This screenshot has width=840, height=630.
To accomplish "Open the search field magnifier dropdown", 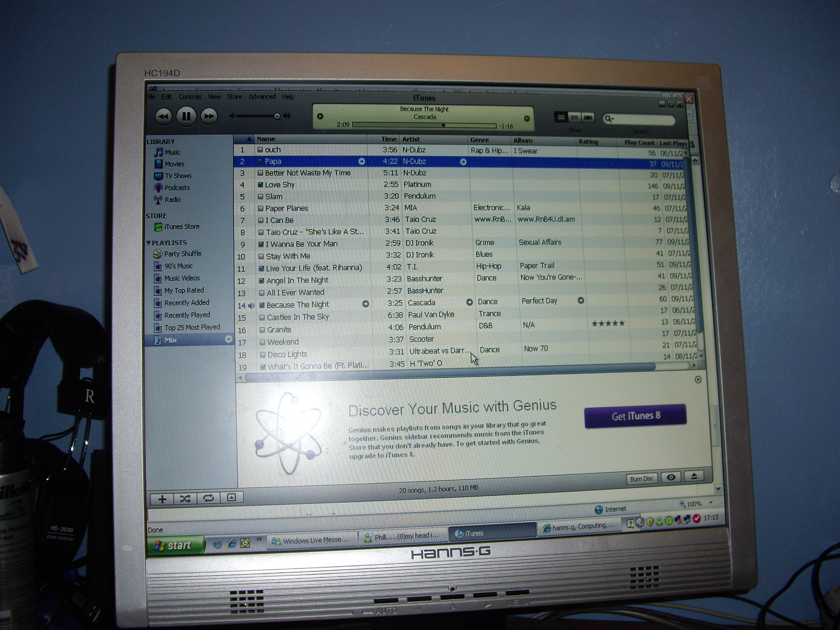I will click(x=609, y=119).
